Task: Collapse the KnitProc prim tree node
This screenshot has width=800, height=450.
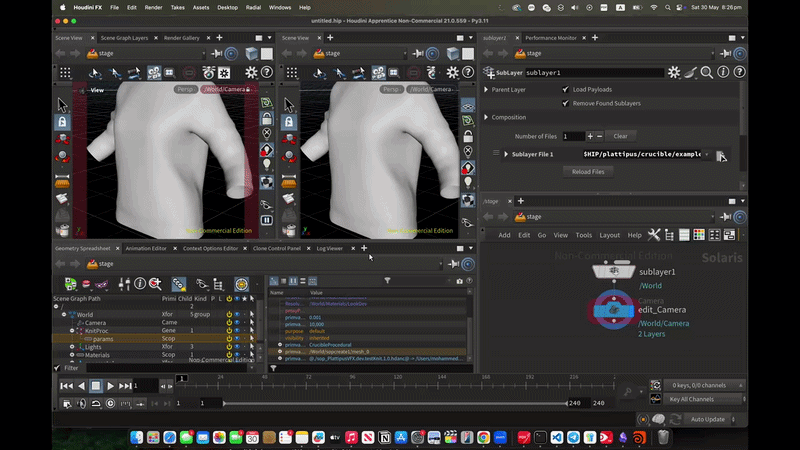Action: pyautogui.click(x=72, y=331)
